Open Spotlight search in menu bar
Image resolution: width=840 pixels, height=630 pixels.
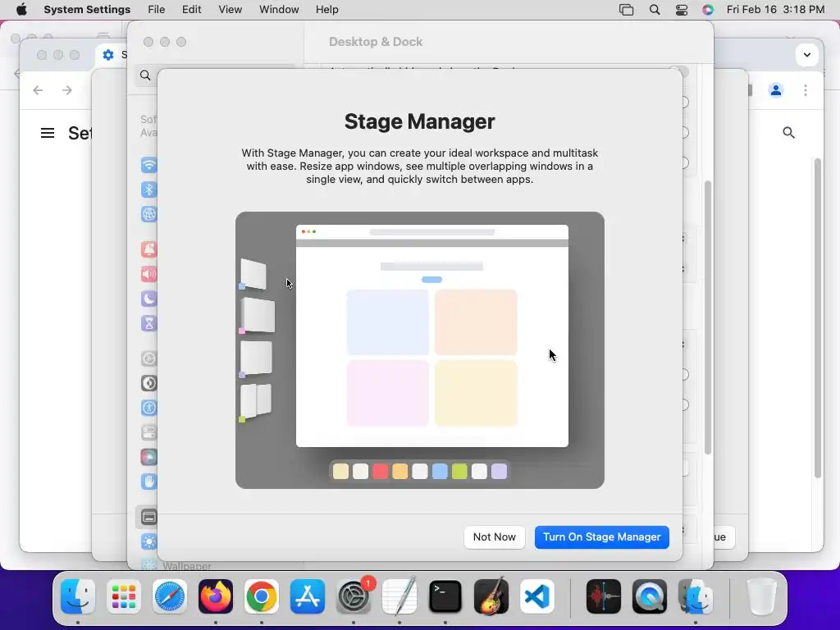click(654, 10)
